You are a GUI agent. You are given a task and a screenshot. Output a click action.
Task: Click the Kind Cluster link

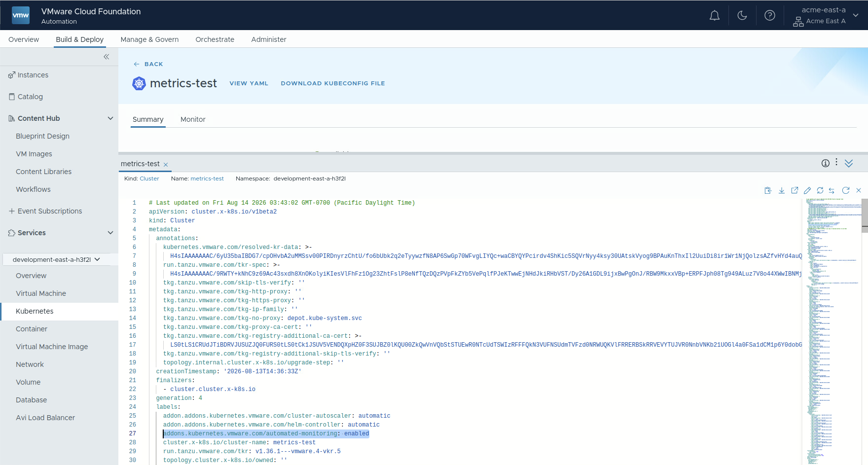(x=149, y=179)
